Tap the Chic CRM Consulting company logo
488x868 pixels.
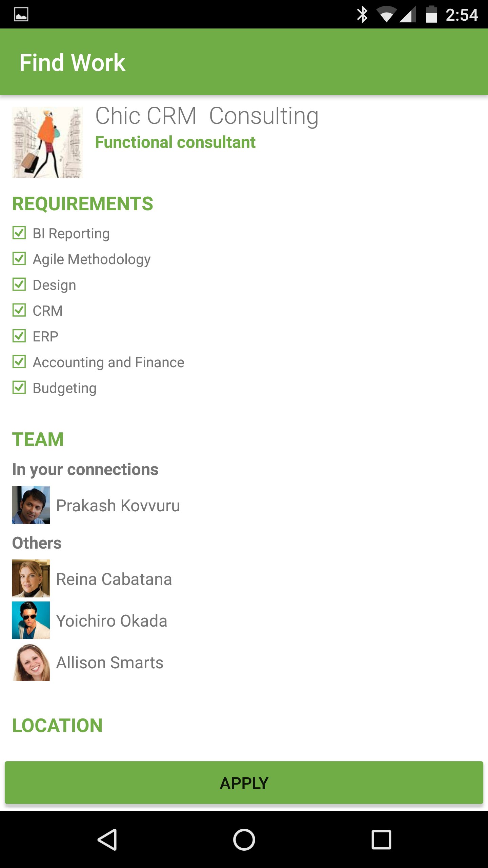tap(47, 142)
